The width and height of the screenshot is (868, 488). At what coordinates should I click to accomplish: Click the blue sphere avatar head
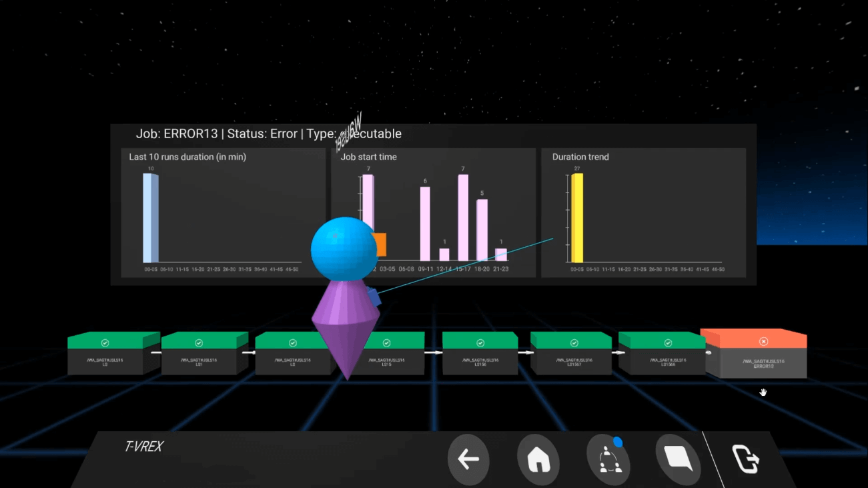[x=342, y=248]
